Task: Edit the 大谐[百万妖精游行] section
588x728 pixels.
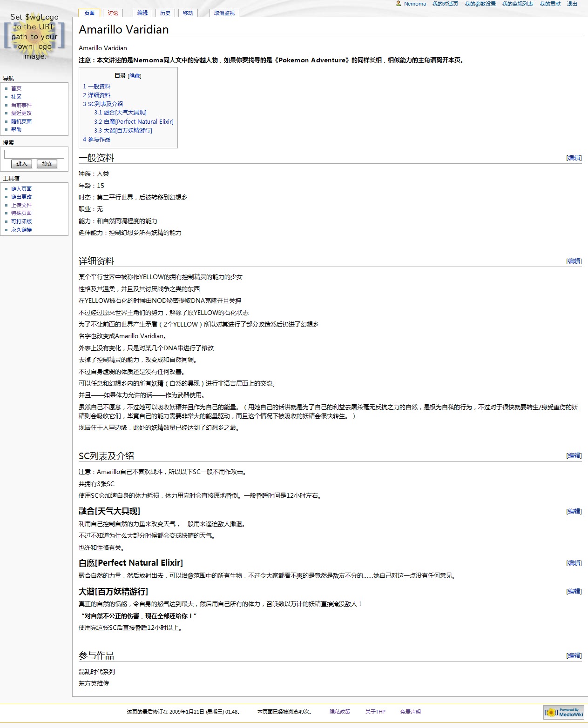Action: click(x=574, y=591)
